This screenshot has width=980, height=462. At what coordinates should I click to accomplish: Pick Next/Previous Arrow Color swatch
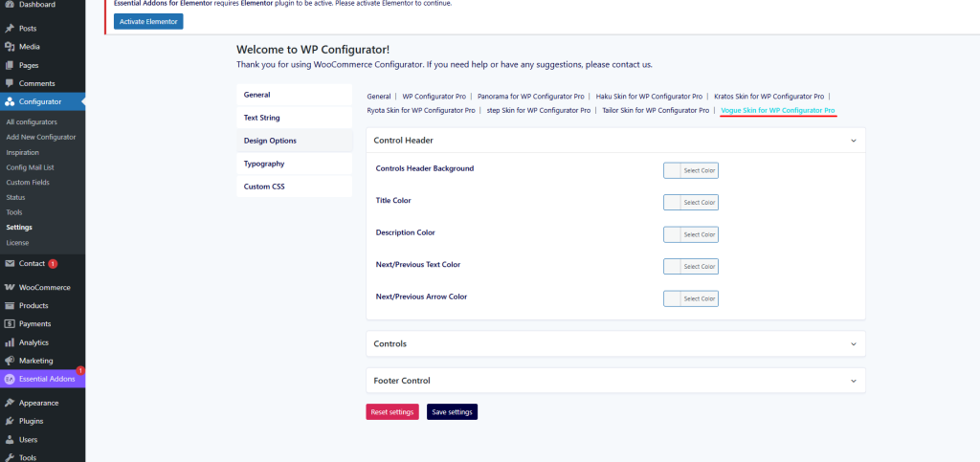click(x=691, y=298)
